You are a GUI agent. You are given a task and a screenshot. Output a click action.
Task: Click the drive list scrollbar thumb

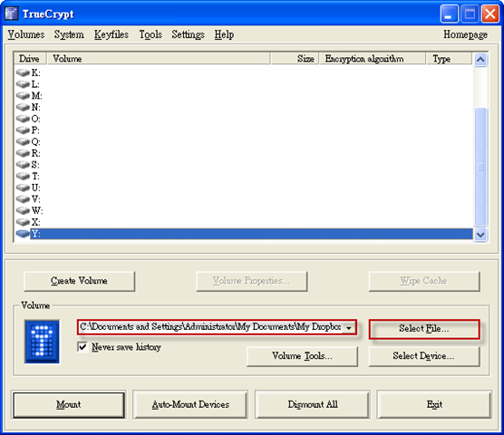(x=480, y=167)
